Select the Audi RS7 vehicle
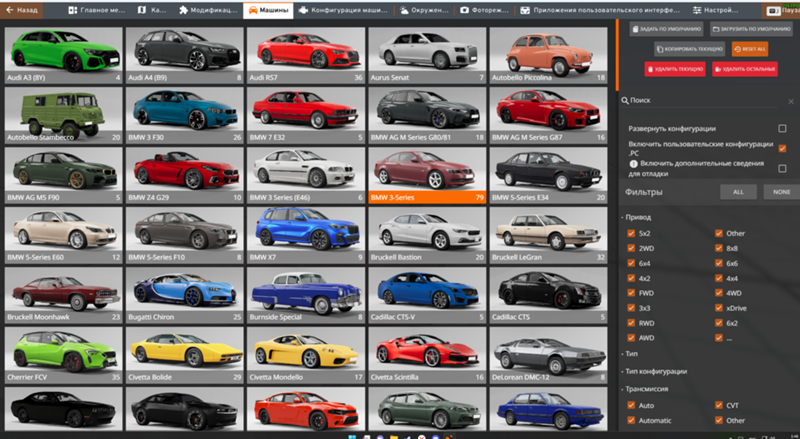Image resolution: width=800 pixels, height=439 pixels. pos(306,55)
